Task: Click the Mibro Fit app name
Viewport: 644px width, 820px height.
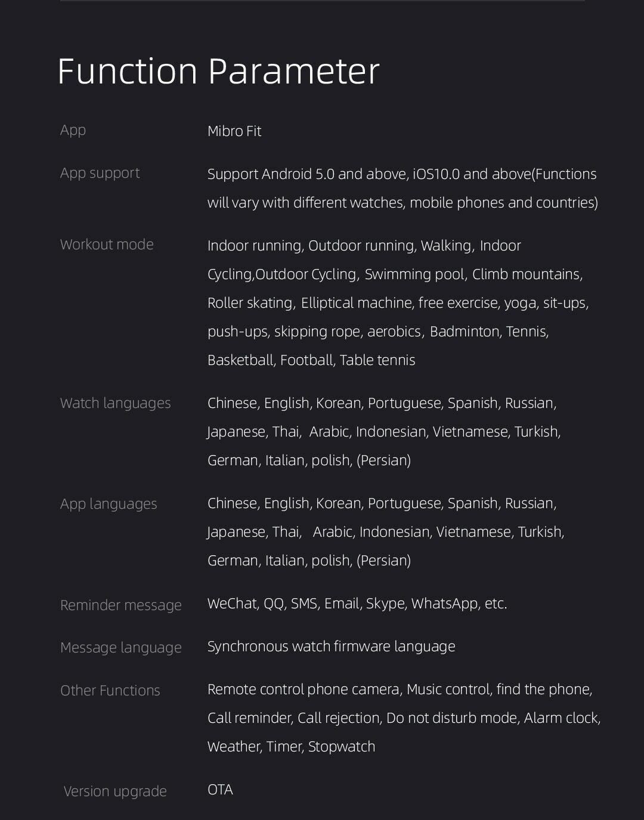Action: coord(234,131)
